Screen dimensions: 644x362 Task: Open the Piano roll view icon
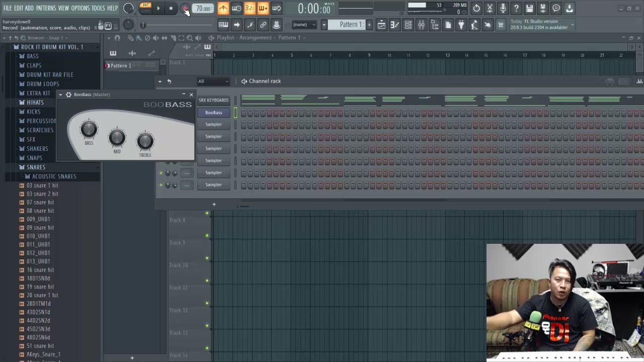[395, 25]
